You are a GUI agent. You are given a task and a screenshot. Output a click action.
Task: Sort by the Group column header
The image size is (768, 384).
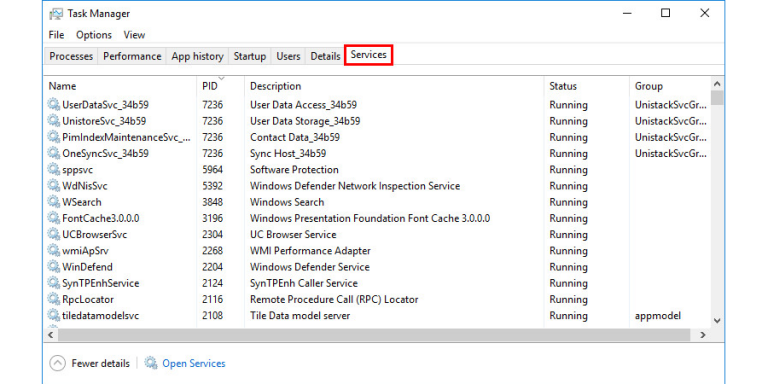(670, 86)
